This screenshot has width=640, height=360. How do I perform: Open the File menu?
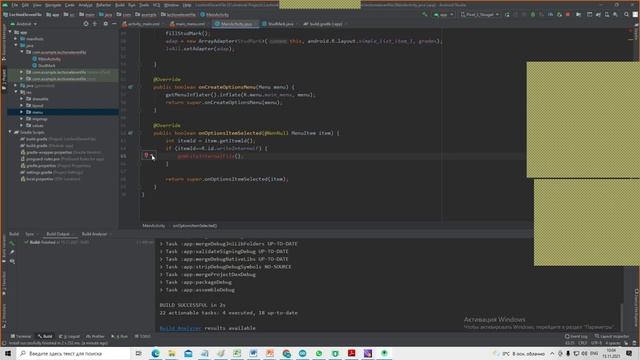click(x=15, y=5)
